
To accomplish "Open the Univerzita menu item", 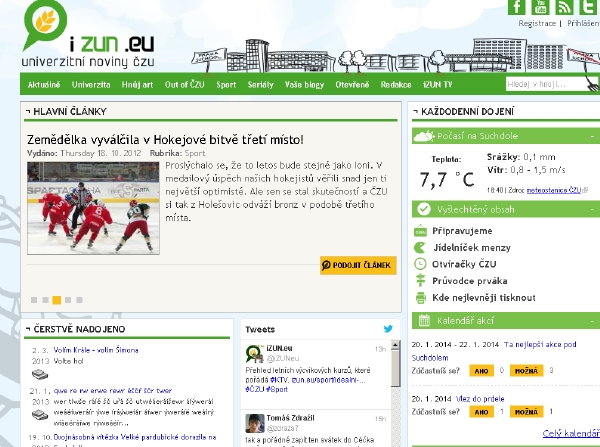I will coord(91,85).
